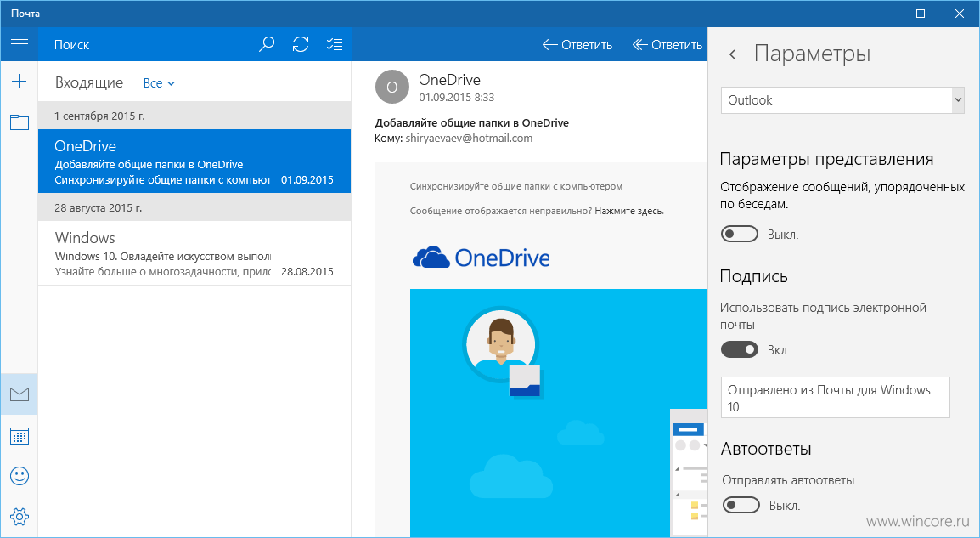The width and height of the screenshot is (980, 538).
Task: Click subject line Добавляйте общие папки в OneDrive
Action: pyautogui.click(x=472, y=122)
